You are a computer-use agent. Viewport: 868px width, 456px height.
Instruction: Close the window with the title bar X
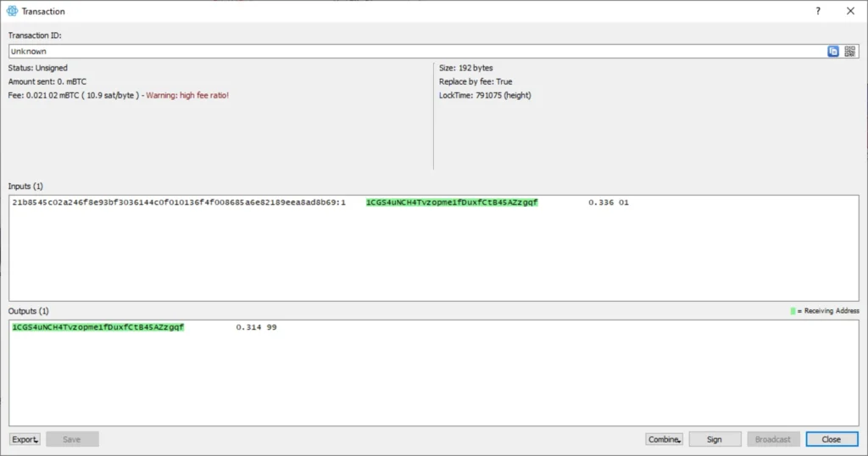[851, 11]
